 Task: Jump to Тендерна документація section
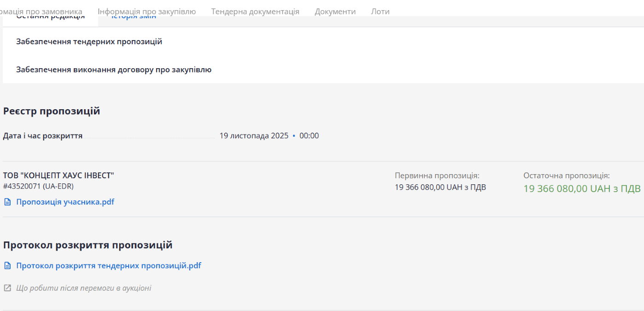point(255,12)
